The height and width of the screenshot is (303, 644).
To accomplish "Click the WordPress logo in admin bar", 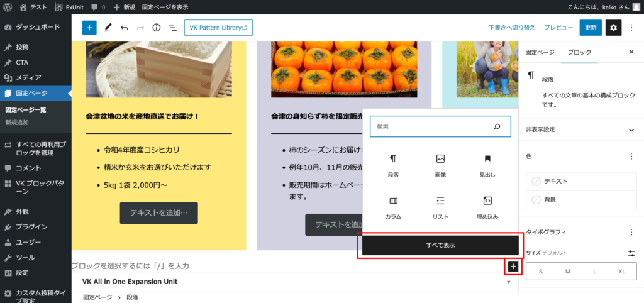I will (x=8, y=7).
